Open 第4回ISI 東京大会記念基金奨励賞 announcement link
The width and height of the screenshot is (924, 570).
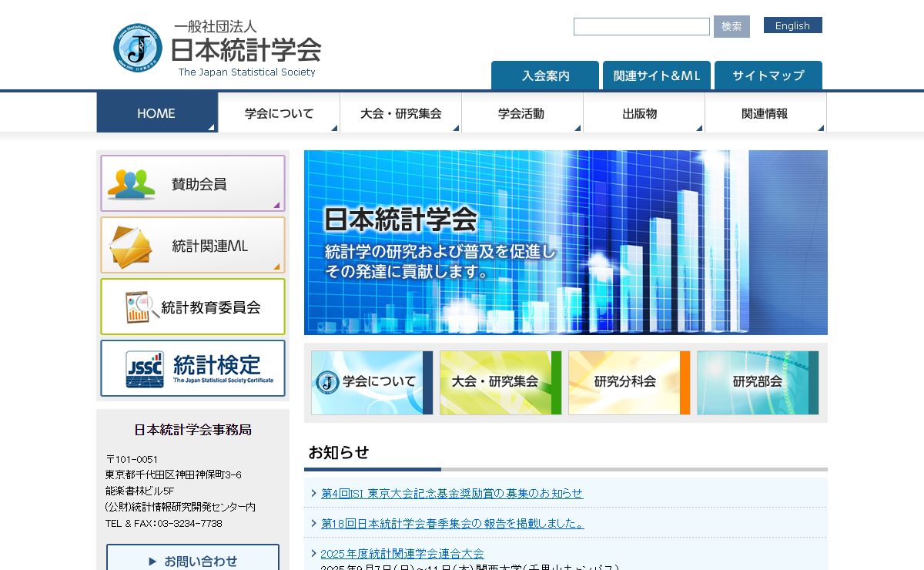click(x=452, y=493)
